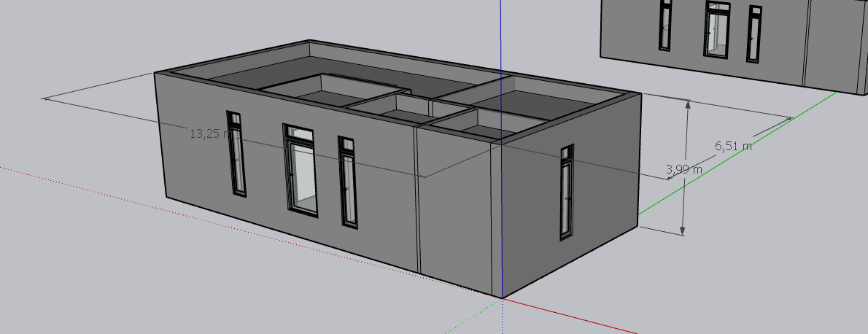868x334 pixels.
Task: Click the narrow window right of the door
Action: coord(348,182)
